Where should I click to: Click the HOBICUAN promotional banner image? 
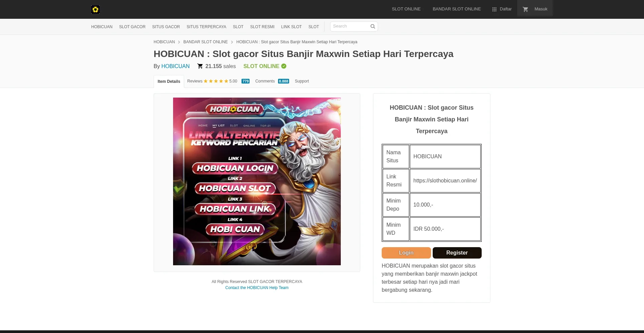tap(257, 181)
